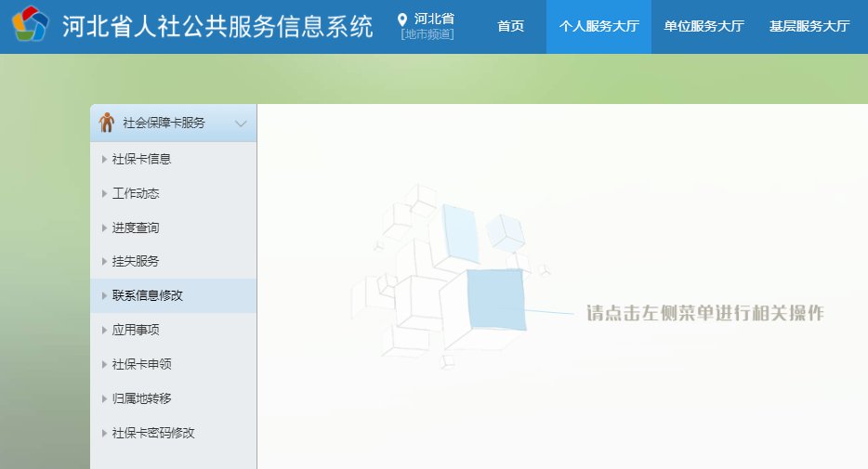Click the arrow beside 联系信息修改

(x=104, y=296)
